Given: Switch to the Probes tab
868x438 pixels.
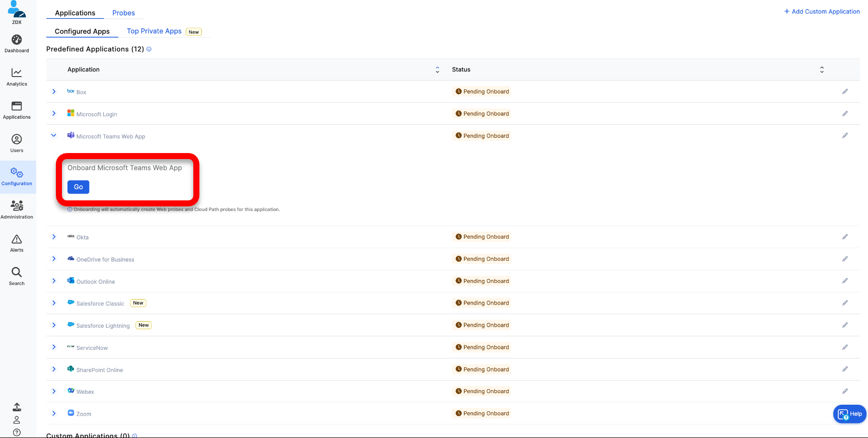Looking at the screenshot, I should tap(123, 13).
